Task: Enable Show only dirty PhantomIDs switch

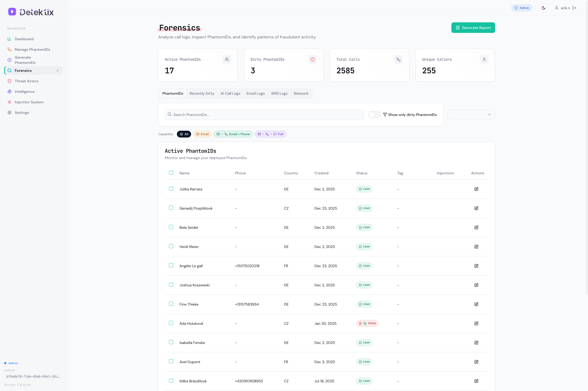Action: (374, 115)
